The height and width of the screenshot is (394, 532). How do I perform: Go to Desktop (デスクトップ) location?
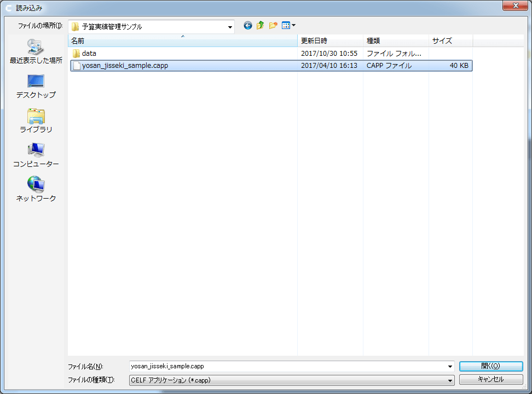pos(36,86)
